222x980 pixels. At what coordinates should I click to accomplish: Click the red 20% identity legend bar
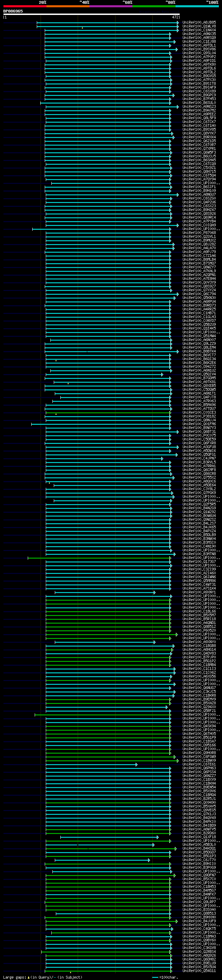tap(25, 6)
